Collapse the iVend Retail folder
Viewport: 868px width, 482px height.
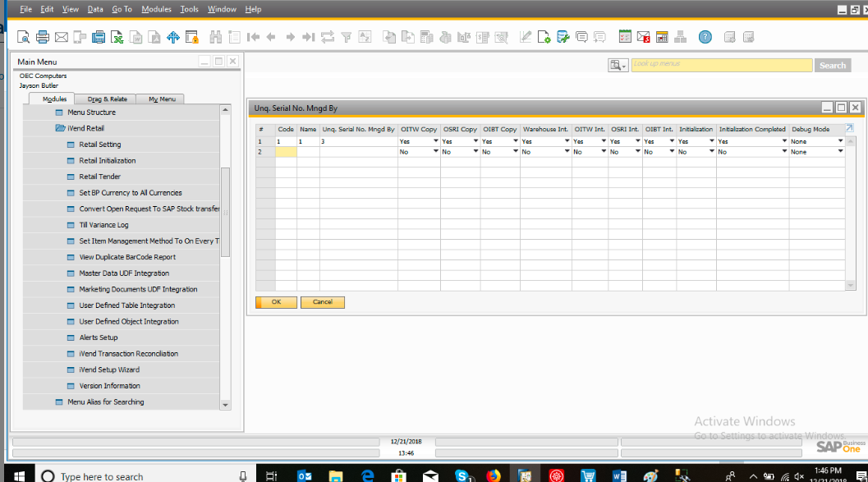(x=60, y=128)
